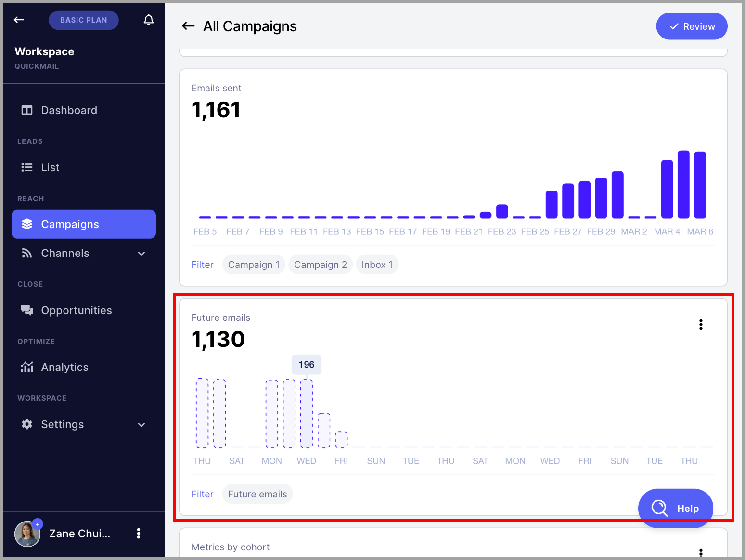Click the 1,130 future emails value
Image resolution: width=745 pixels, height=560 pixels.
(218, 339)
